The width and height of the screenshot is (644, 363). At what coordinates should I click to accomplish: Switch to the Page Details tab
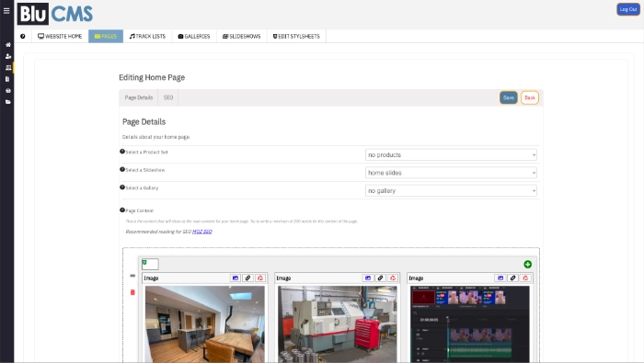click(x=138, y=97)
